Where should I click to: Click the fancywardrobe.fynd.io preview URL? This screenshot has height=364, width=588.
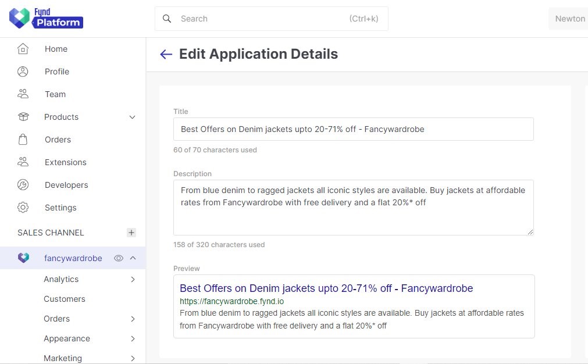[231, 301]
